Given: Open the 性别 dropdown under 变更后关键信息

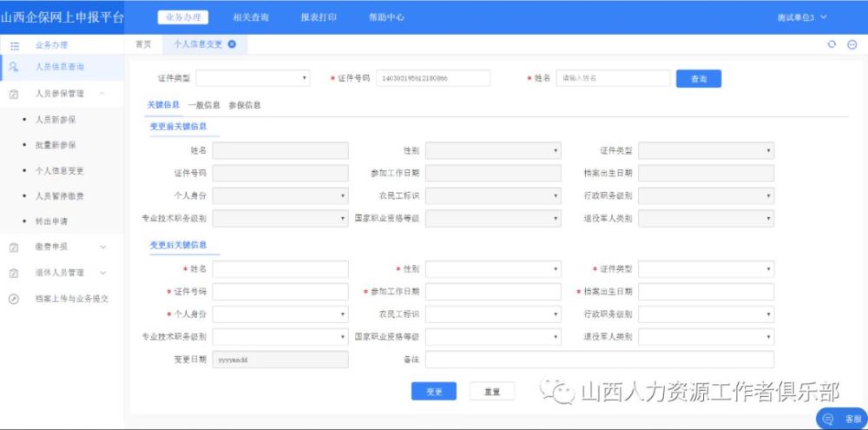Looking at the screenshot, I should point(493,269).
